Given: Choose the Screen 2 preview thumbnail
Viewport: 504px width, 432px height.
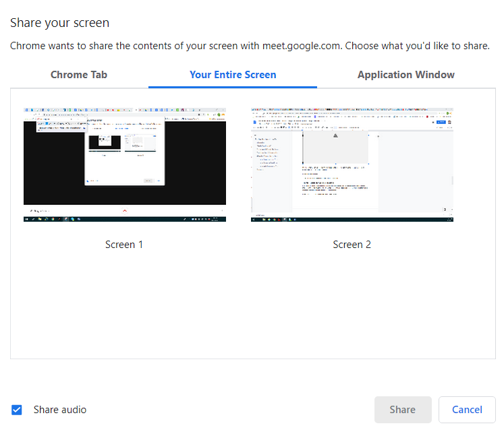Looking at the screenshot, I should click(x=352, y=164).
